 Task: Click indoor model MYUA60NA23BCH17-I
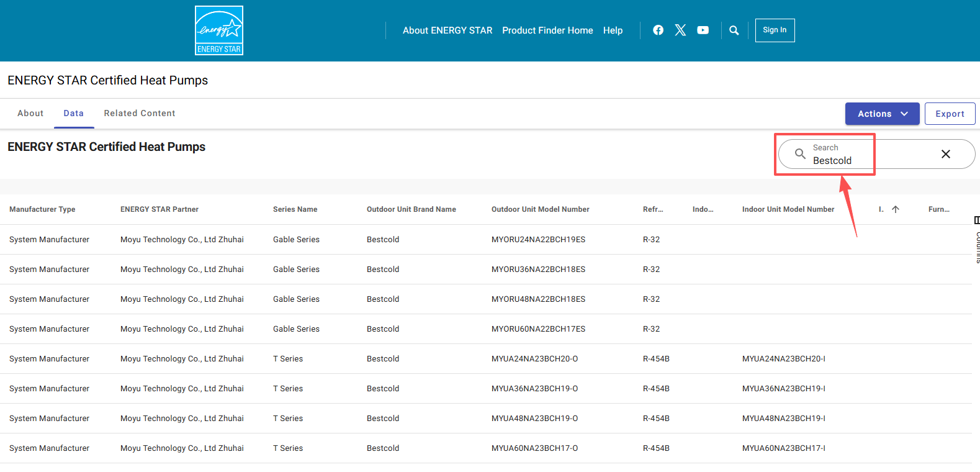(784, 448)
